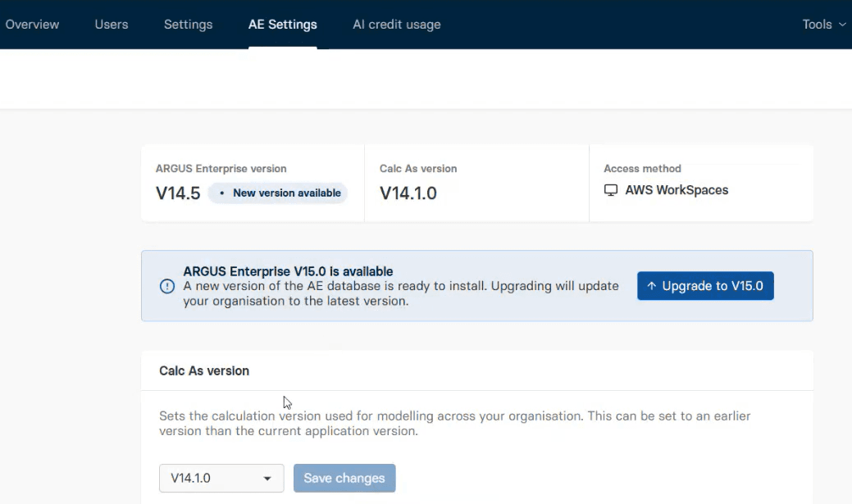Expand the Tools menu
The image size is (852, 504).
[x=824, y=25]
